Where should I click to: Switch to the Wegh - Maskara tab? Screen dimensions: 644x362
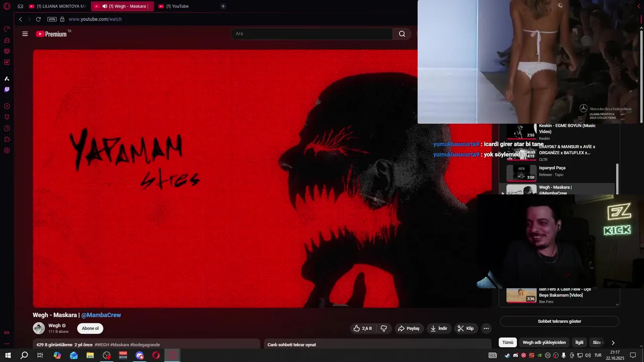[123, 6]
